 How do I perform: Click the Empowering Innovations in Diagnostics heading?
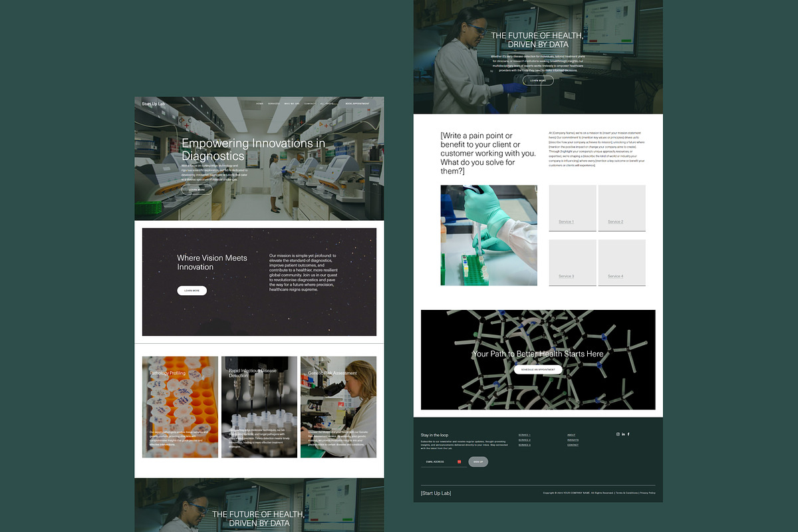tap(253, 150)
